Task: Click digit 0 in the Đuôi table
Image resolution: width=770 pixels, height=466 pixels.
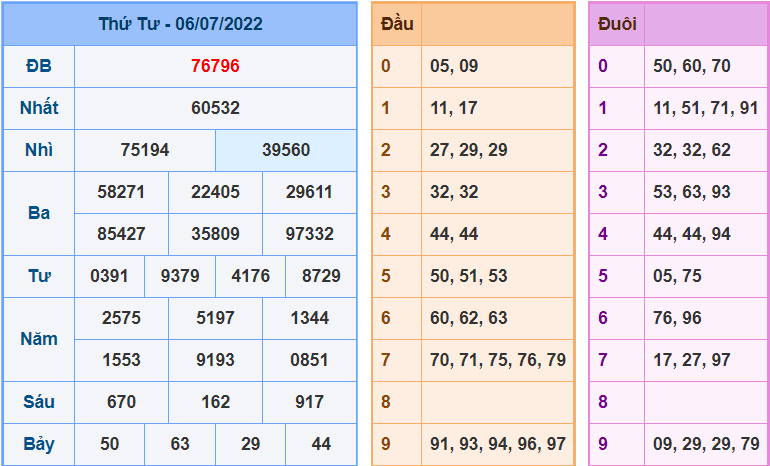Action: [603, 66]
